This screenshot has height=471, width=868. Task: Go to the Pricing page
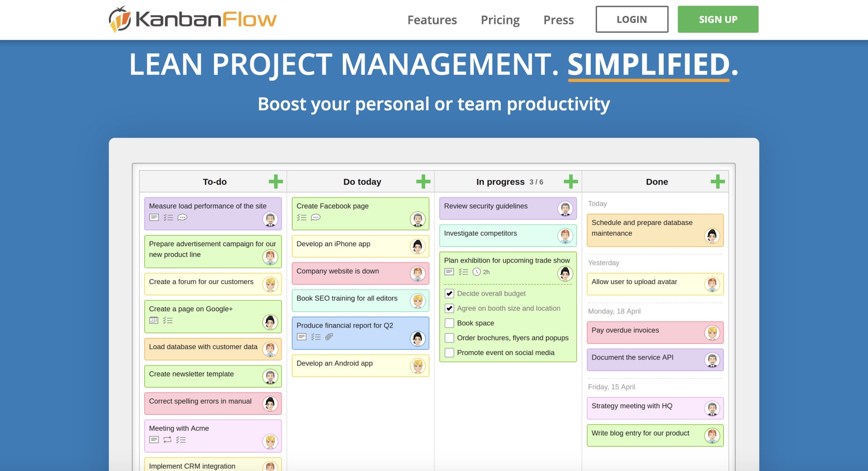[x=500, y=20]
